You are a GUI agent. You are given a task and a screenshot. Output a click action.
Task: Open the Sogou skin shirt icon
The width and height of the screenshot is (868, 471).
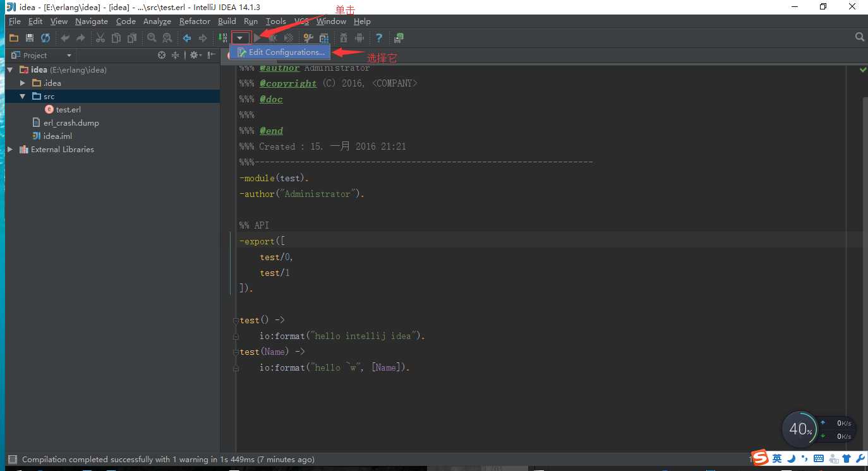(x=847, y=458)
